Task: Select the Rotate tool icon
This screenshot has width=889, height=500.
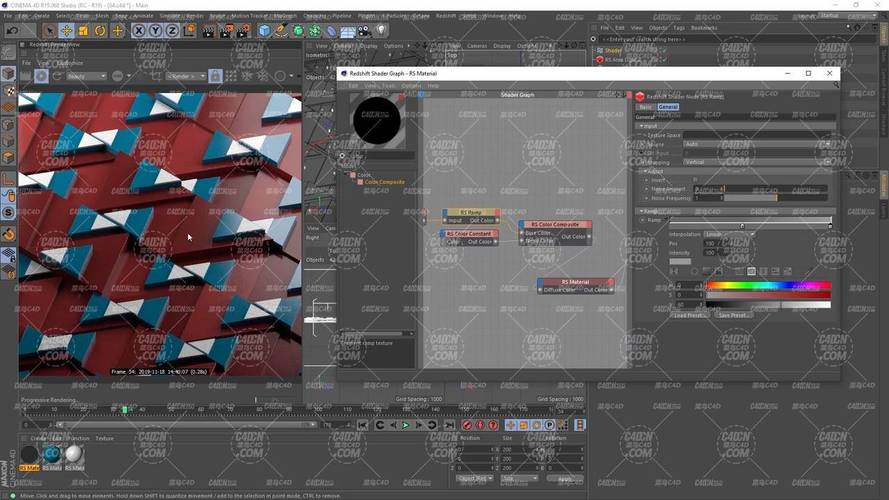Action: (x=101, y=31)
